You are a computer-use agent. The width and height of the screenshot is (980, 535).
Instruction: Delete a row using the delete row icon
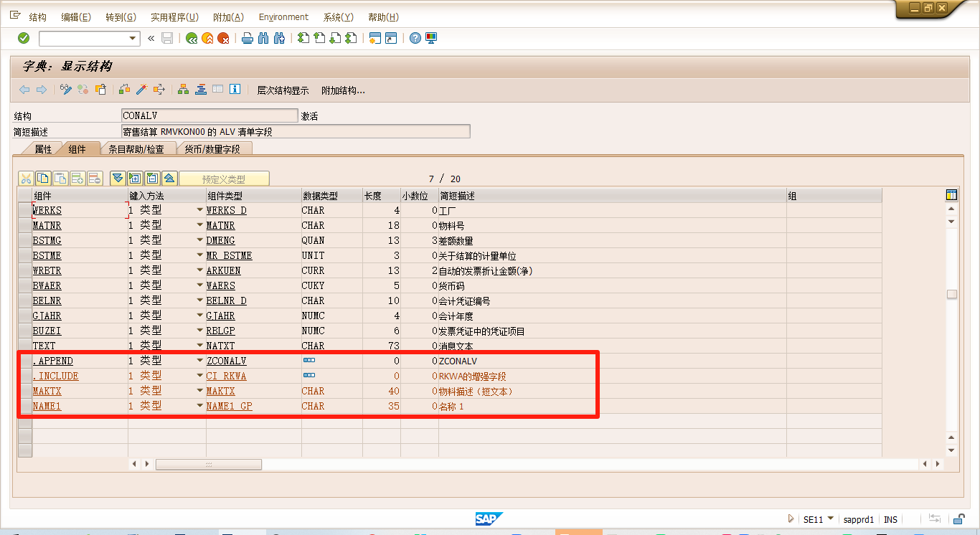(95, 178)
